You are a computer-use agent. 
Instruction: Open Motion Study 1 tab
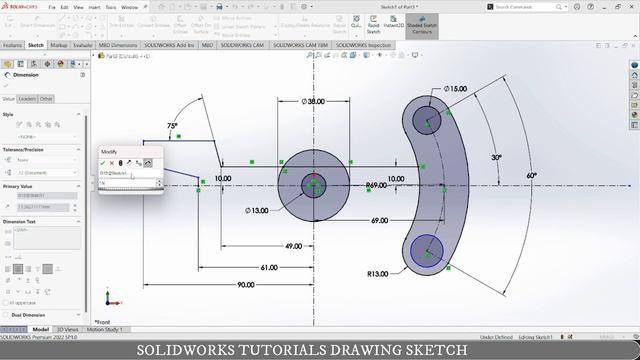[x=104, y=329]
